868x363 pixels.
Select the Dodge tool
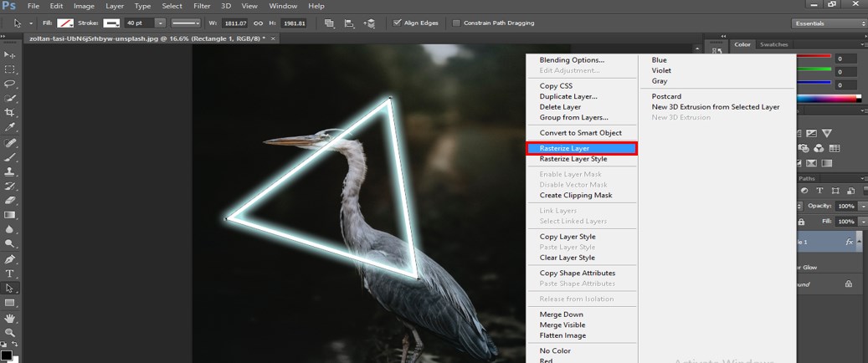(9, 243)
